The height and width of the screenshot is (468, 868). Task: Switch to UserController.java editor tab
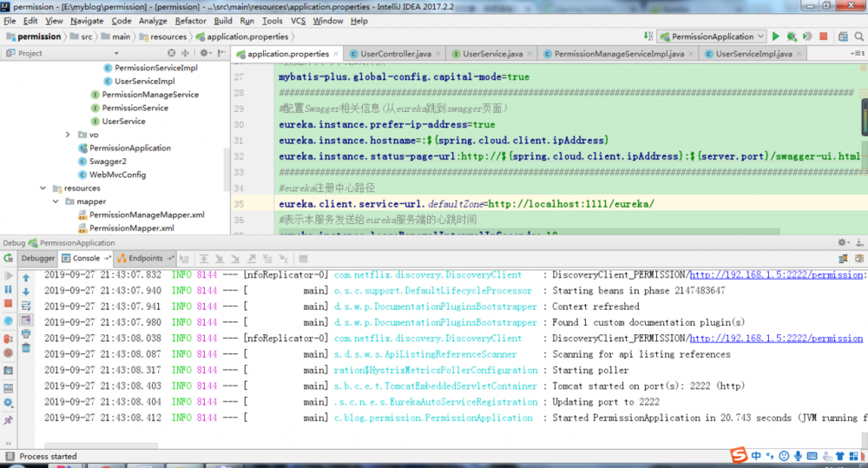395,54
